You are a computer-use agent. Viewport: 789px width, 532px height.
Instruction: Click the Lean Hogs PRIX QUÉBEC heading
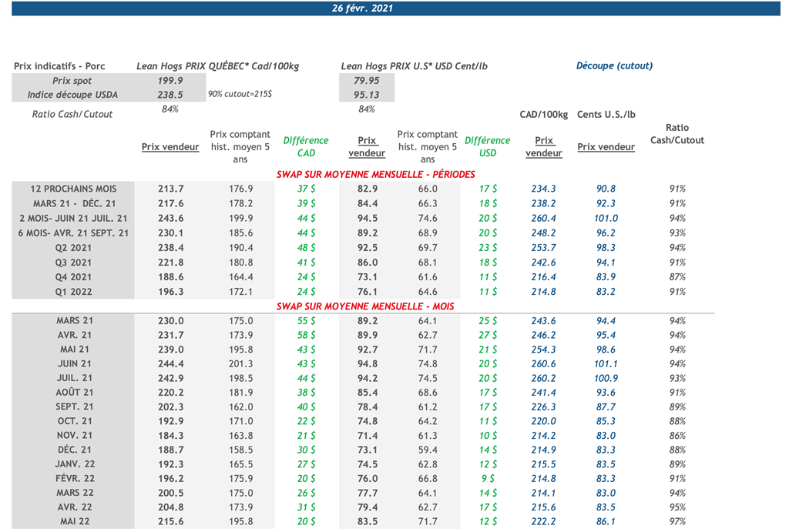217,66
